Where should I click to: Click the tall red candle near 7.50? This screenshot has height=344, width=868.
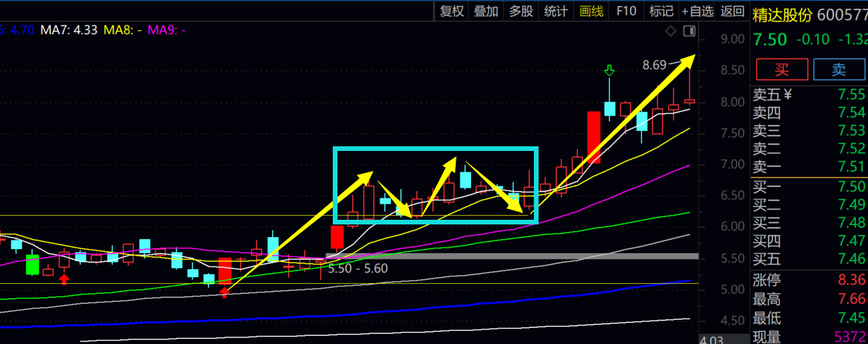tap(593, 137)
